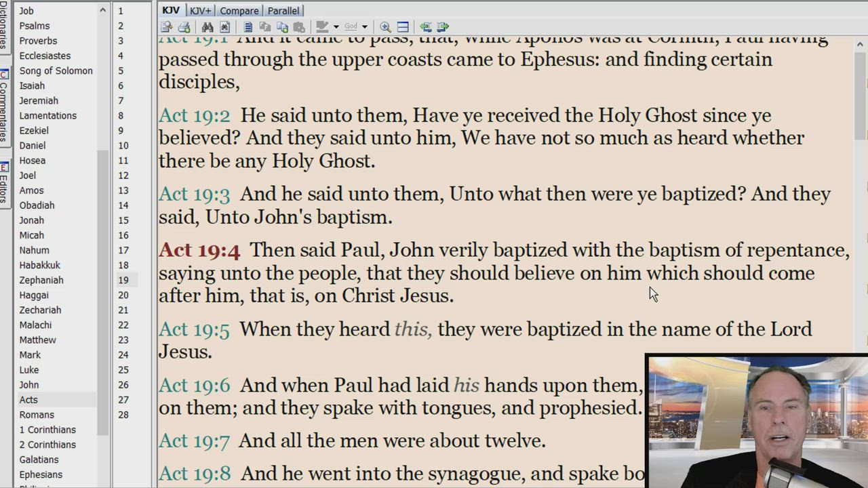Select the Parallel tab

click(x=283, y=11)
